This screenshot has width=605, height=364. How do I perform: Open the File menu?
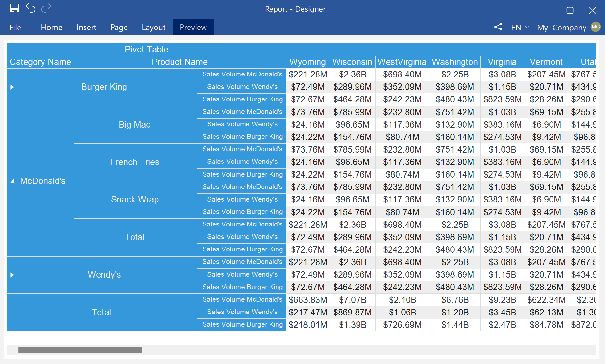click(x=15, y=28)
